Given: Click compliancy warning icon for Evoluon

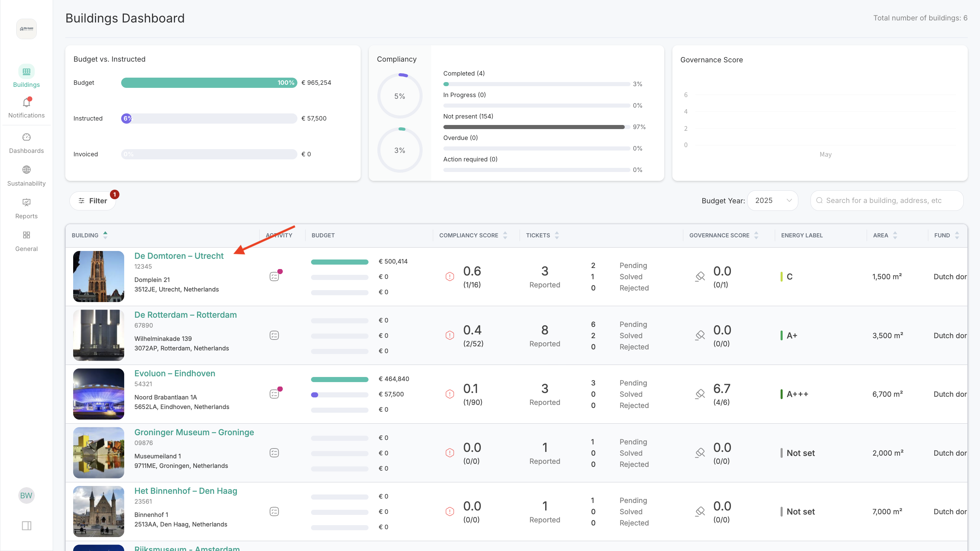Looking at the screenshot, I should tap(450, 394).
